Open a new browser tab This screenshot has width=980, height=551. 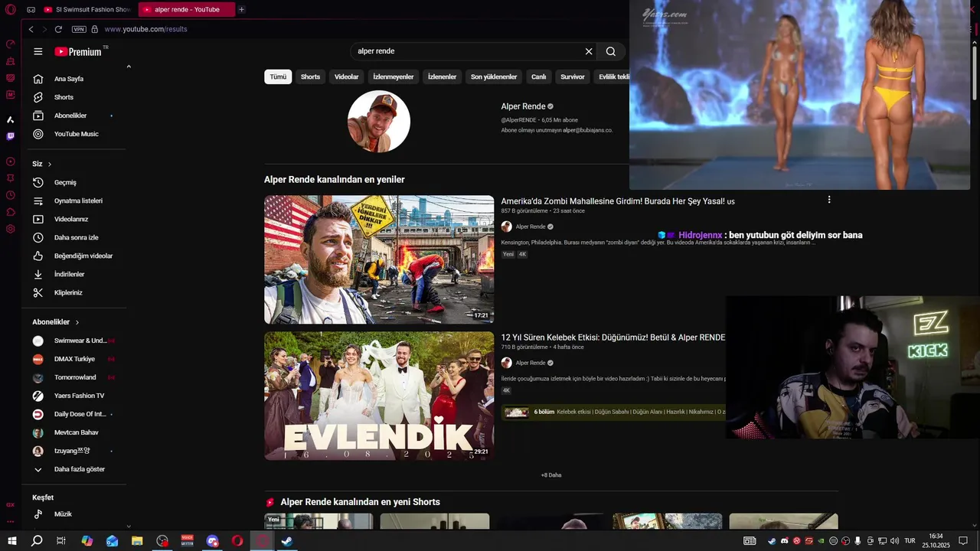pyautogui.click(x=241, y=9)
